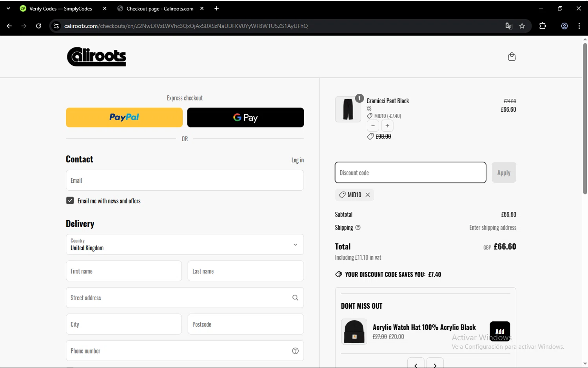Focus the Postcode field
Screen dimensions: 588x368
(x=246, y=324)
